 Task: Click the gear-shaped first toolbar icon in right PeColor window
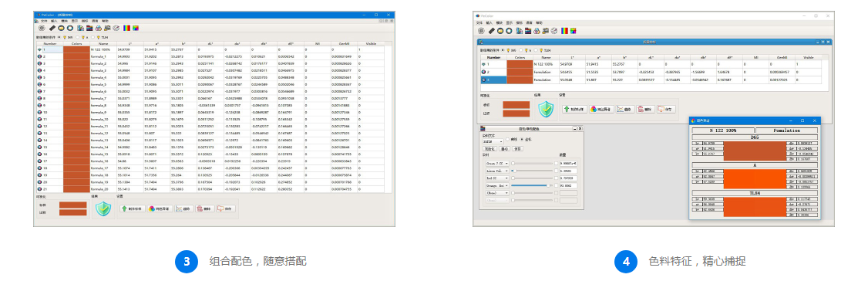481,31
